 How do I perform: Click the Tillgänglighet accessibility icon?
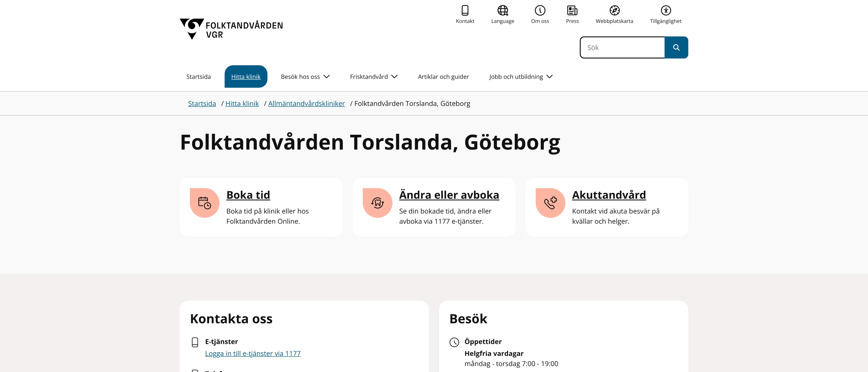[x=666, y=10]
